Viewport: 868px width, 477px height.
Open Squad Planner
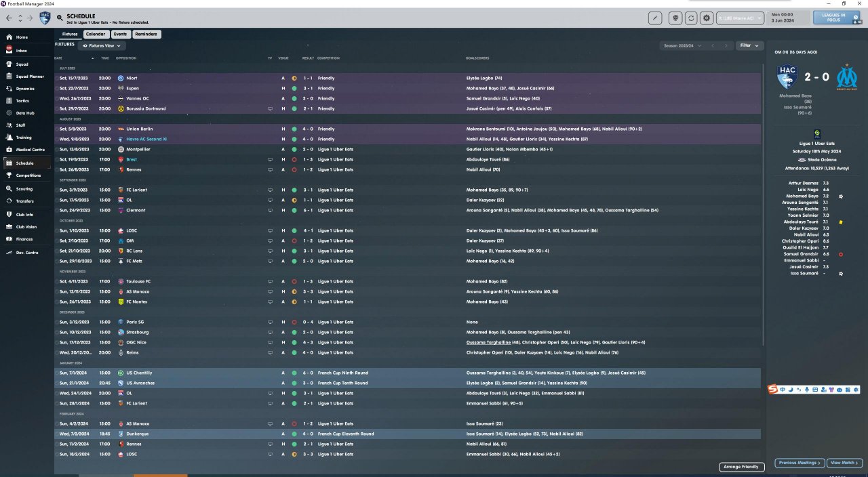pos(27,77)
